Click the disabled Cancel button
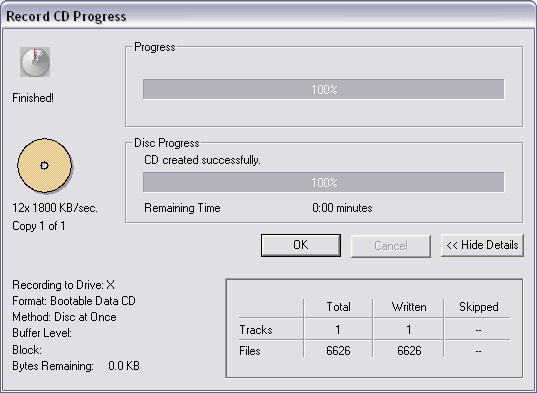Viewport: 537px width, 393px height. [391, 246]
